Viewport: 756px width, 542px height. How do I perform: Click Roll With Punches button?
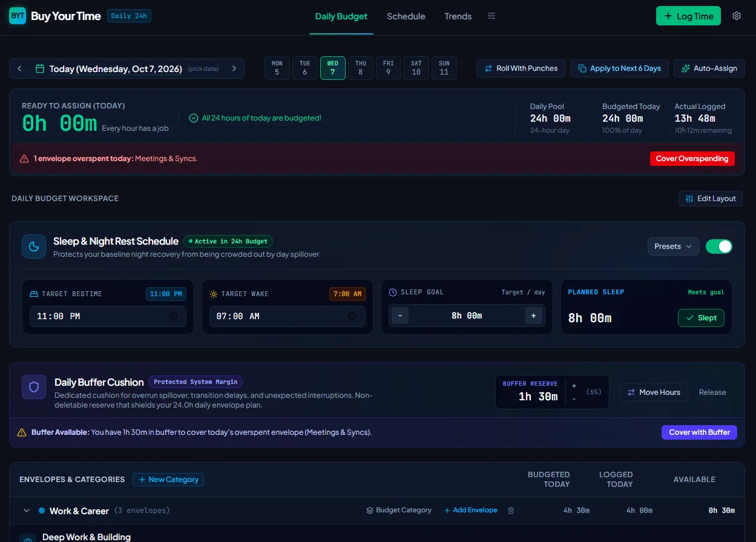point(521,68)
